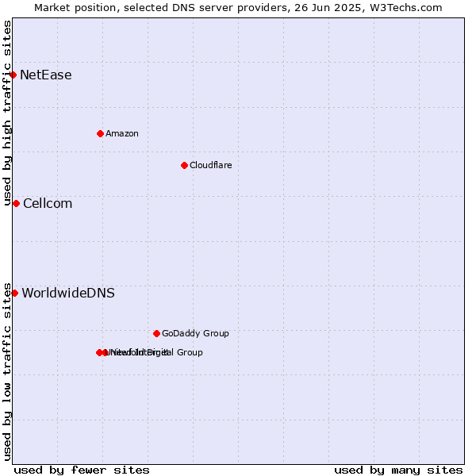Click the WorldwideDNS label

(68, 293)
